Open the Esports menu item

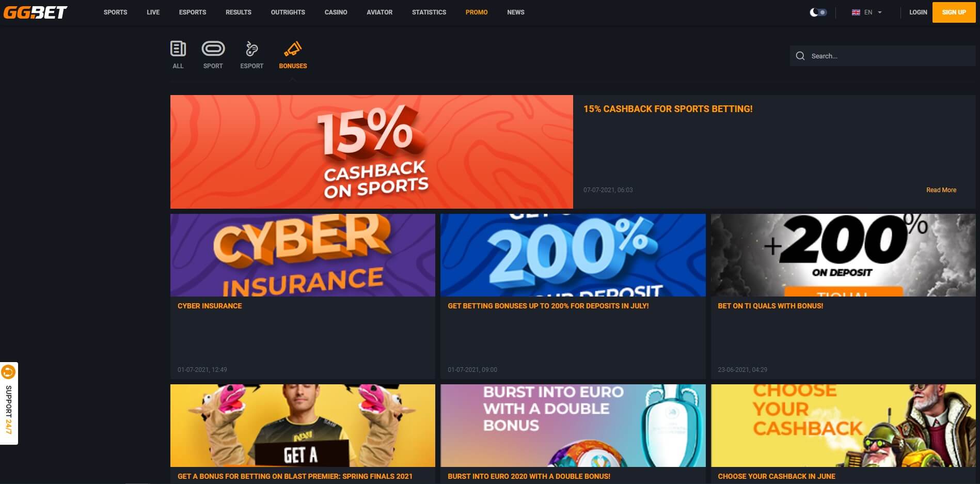pyautogui.click(x=193, y=12)
